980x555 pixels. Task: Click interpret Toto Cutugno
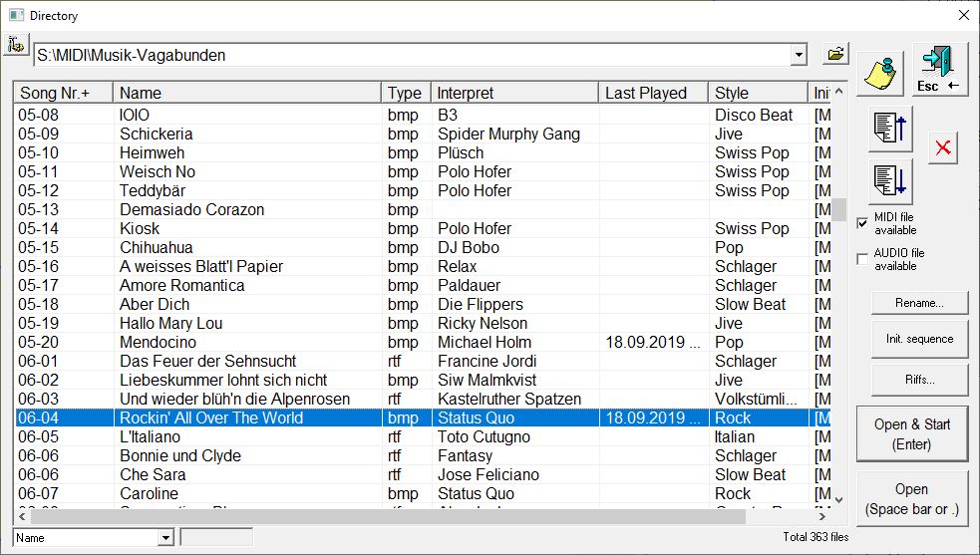[484, 436]
